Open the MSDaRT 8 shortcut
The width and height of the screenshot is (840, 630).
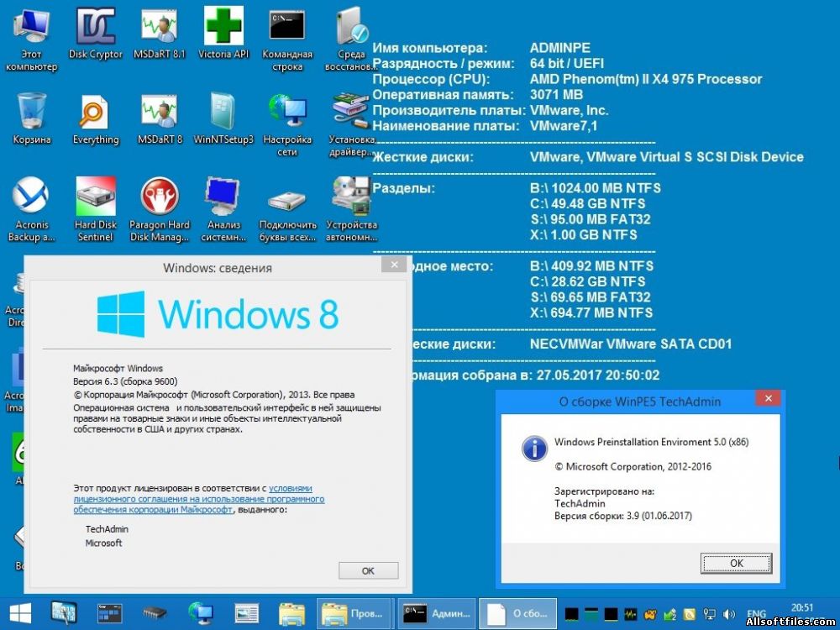coord(160,119)
